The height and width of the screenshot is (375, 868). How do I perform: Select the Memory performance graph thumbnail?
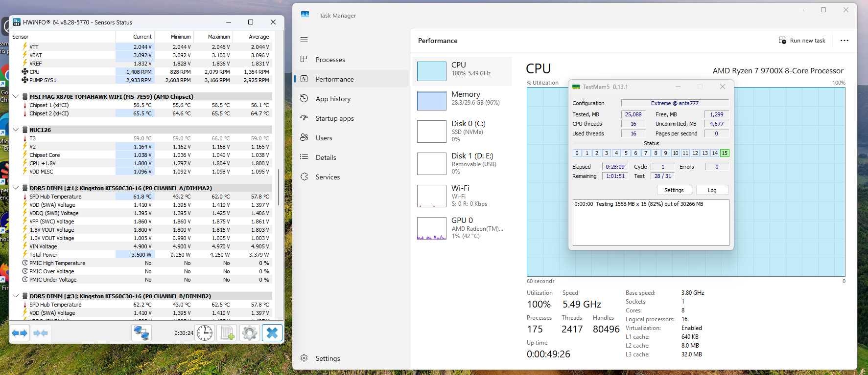(431, 101)
